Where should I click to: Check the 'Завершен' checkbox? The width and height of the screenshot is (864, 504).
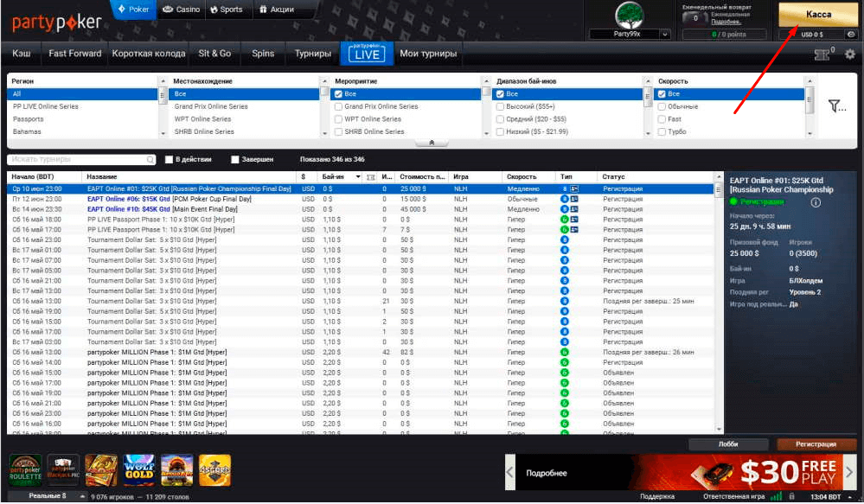click(x=234, y=160)
